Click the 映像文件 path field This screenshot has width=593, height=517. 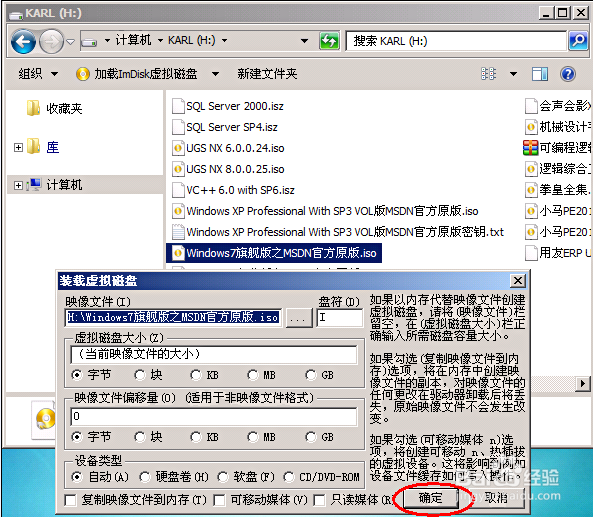[173, 317]
